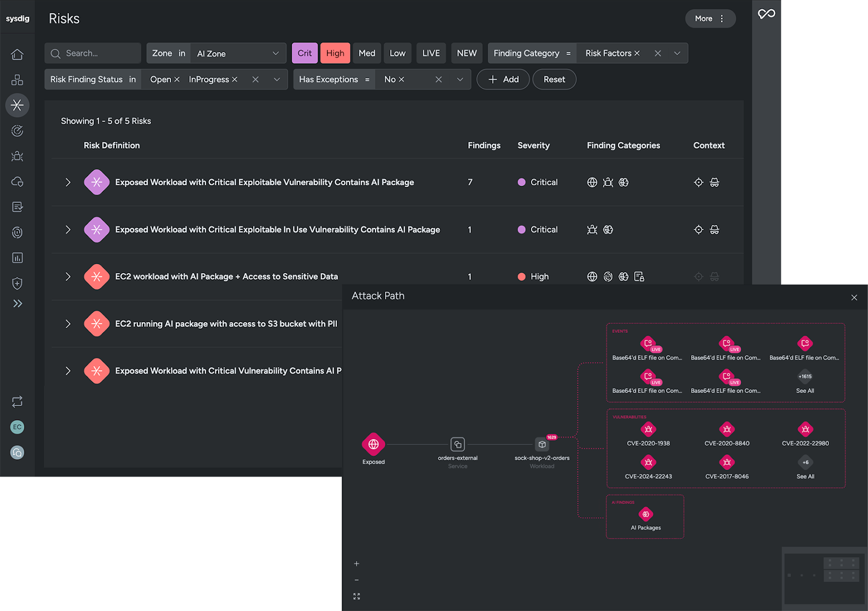Sort by Findings column header
Image resolution: width=868 pixels, height=611 pixels.
pos(484,145)
